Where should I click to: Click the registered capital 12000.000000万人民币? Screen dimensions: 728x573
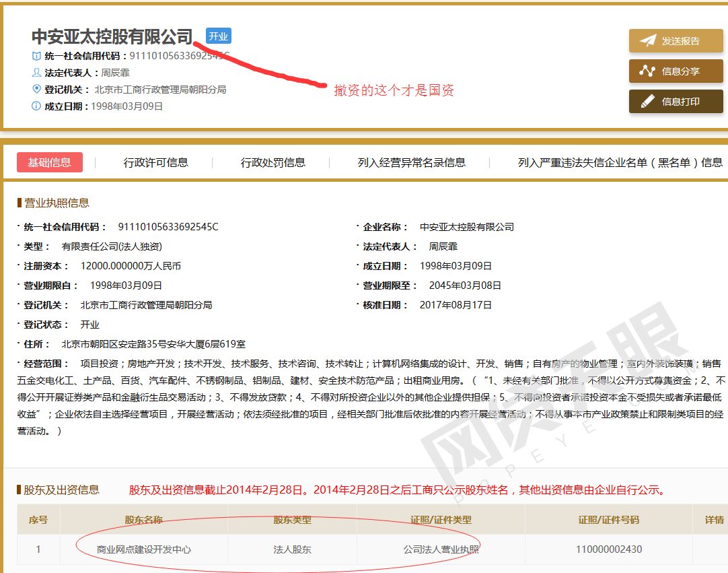point(131,266)
